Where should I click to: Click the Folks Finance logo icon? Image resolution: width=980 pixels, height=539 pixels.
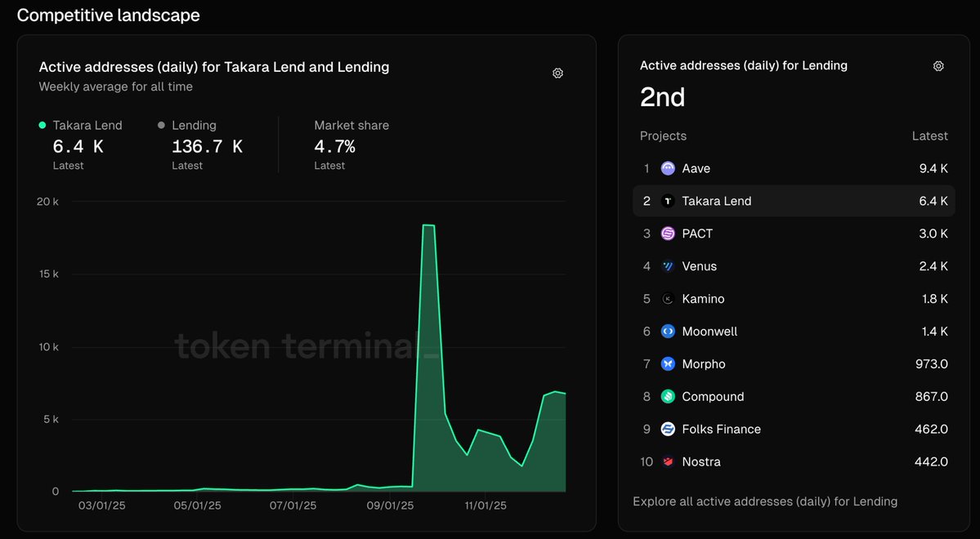tap(668, 430)
